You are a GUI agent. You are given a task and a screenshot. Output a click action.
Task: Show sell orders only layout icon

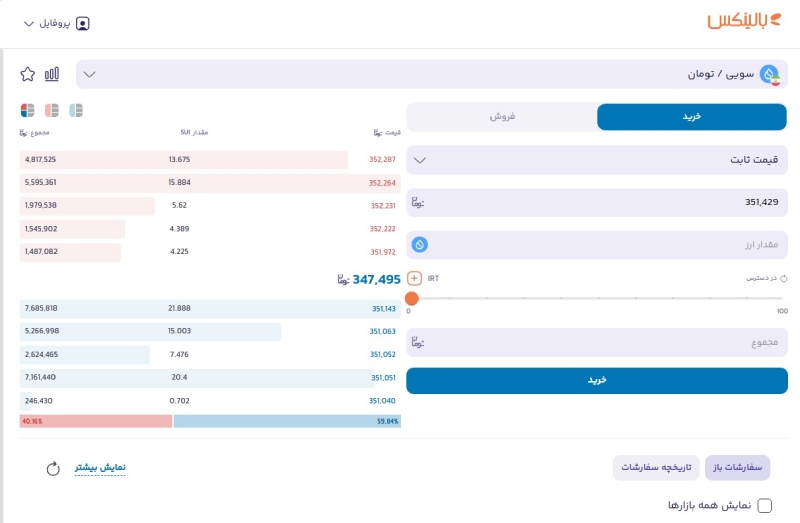pos(52,110)
